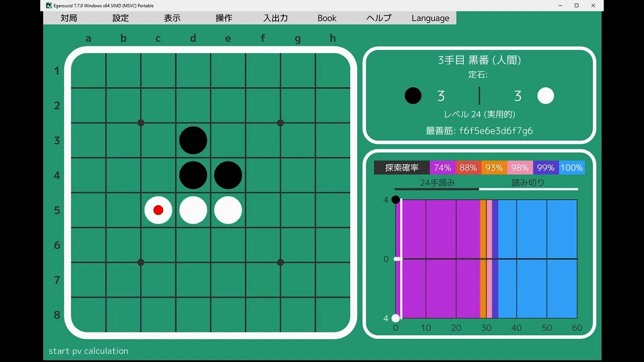
Task: Minimize the Egaroucid window
Action: 560,6
